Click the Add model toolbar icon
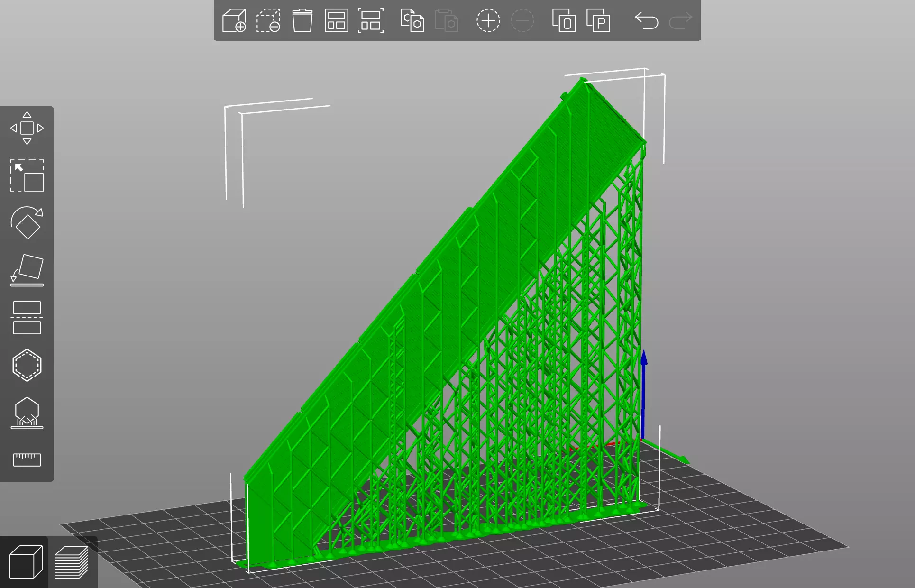 click(x=234, y=21)
